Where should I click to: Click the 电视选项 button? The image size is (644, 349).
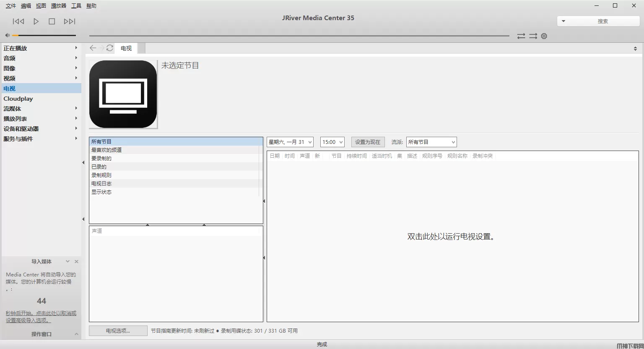118,331
